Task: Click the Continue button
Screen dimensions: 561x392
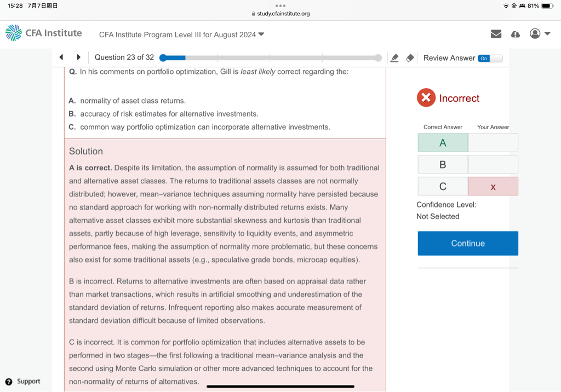Action: (468, 243)
